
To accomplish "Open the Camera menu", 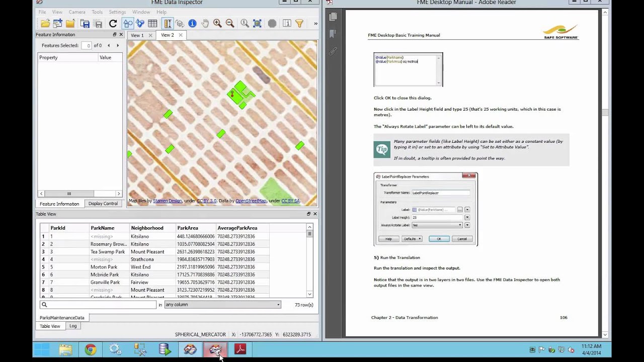I will coord(77,12).
